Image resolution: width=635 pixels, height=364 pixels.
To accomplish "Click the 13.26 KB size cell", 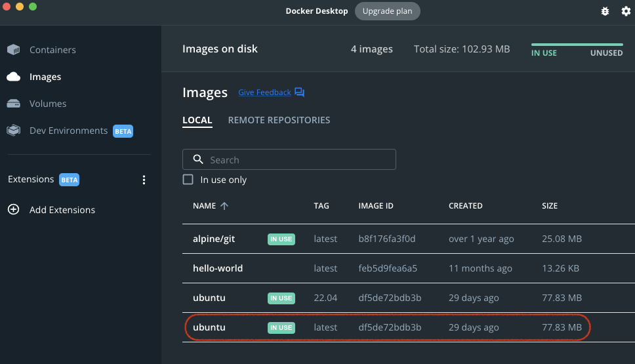I will pyautogui.click(x=560, y=268).
